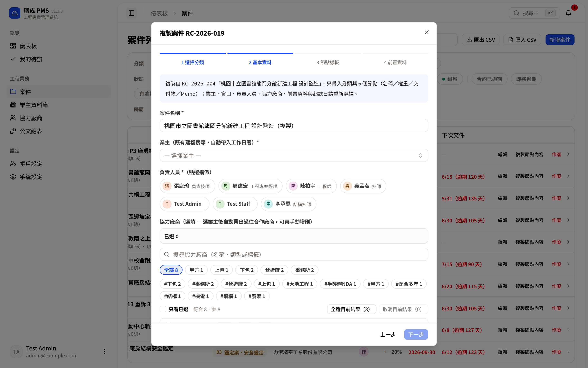Open 公文總表 in sidebar

[x=59, y=131]
